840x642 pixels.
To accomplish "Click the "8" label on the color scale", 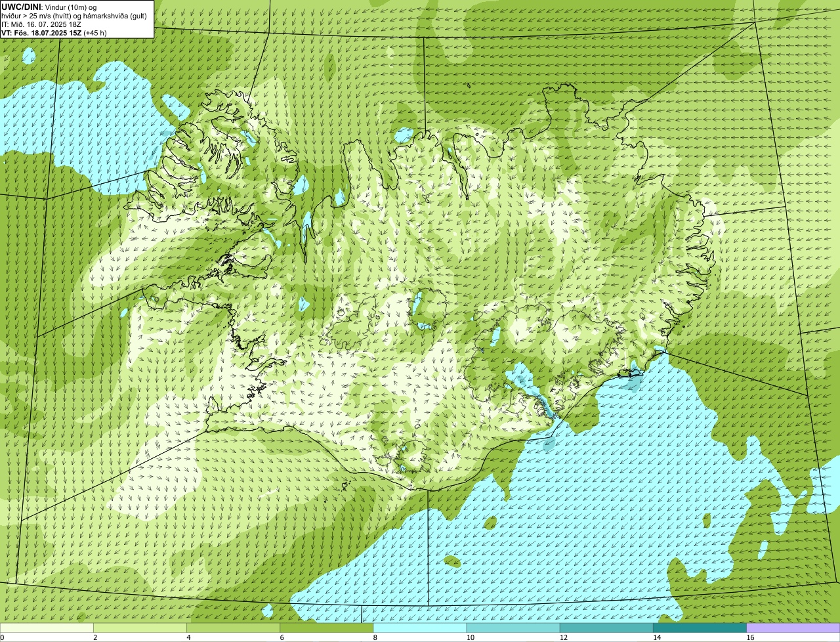I will [x=375, y=637].
